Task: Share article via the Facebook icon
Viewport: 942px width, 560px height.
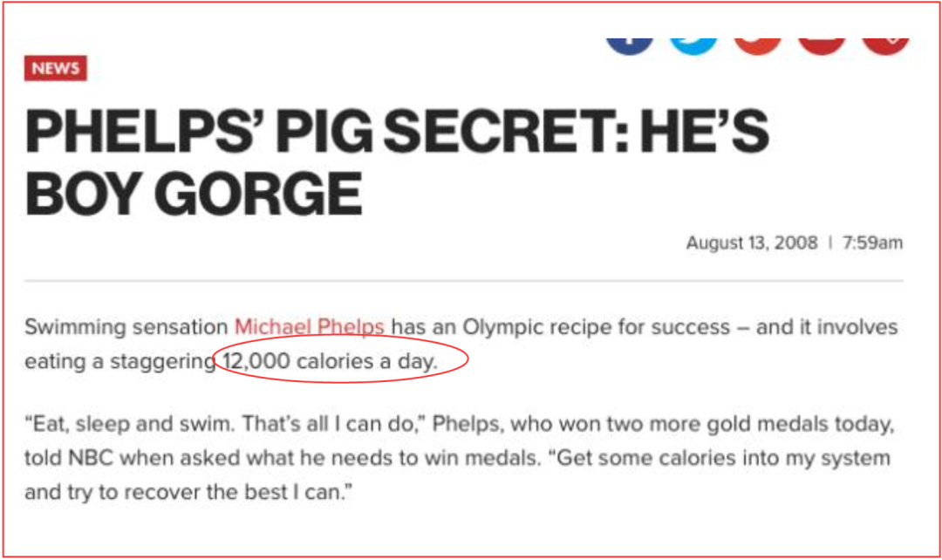Action: click(x=630, y=44)
